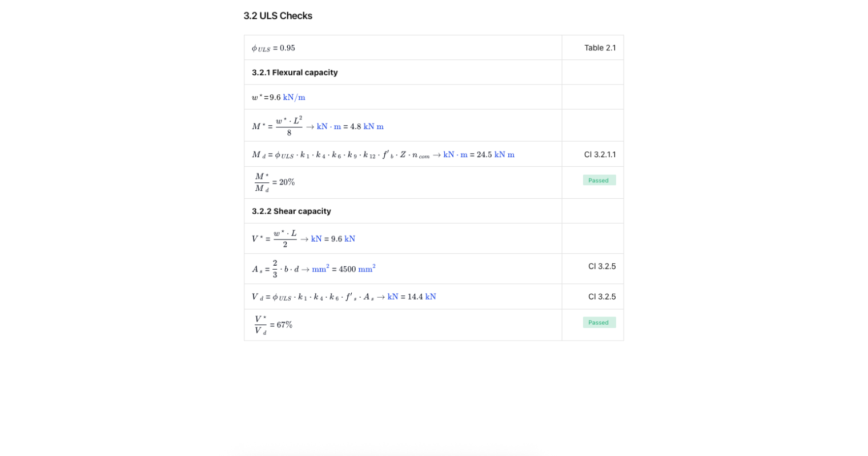Screen dimensions: 868x456
Task: Select the M* bending moment formula
Action: click(318, 126)
